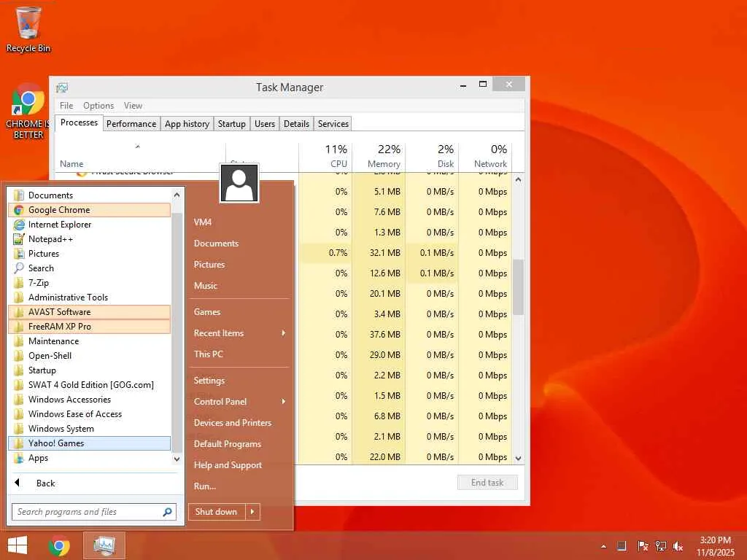The width and height of the screenshot is (747, 560).
Task: Open Settings from the Start menu
Action: 239,381
